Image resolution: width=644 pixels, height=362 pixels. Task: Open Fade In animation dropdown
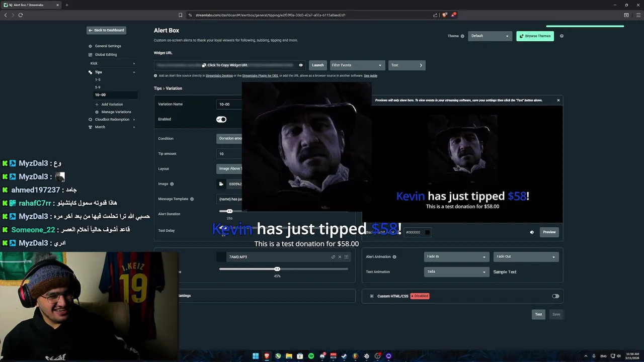click(x=457, y=257)
